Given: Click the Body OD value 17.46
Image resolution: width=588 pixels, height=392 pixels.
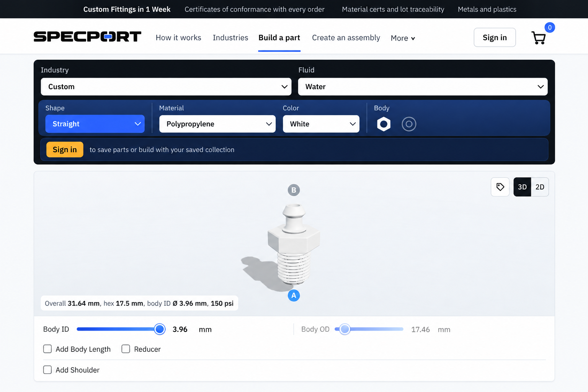Looking at the screenshot, I should coord(420,330).
